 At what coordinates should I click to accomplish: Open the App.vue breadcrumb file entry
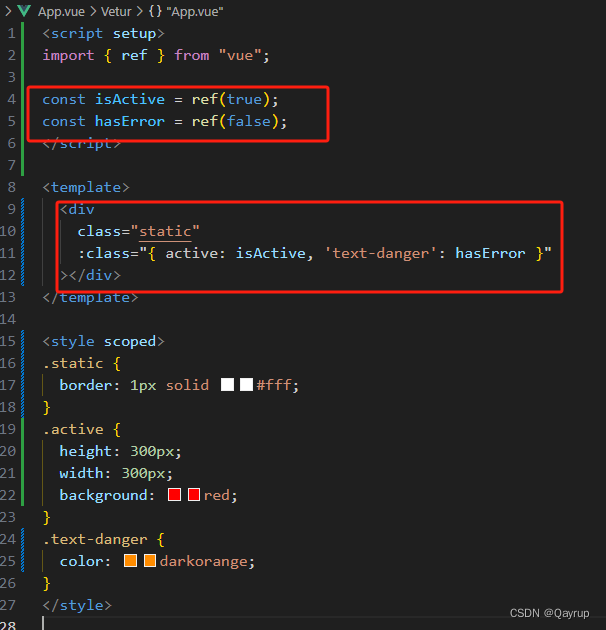pyautogui.click(x=61, y=12)
